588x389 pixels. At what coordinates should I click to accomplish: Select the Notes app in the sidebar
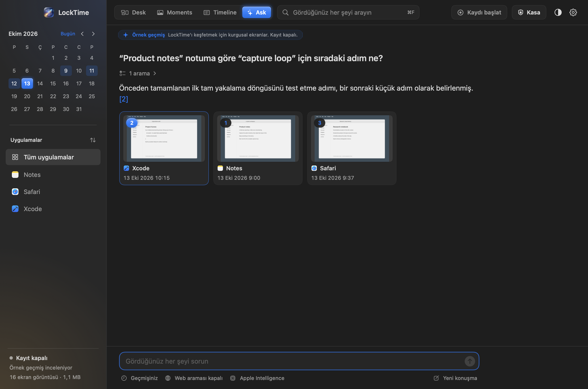(x=53, y=175)
